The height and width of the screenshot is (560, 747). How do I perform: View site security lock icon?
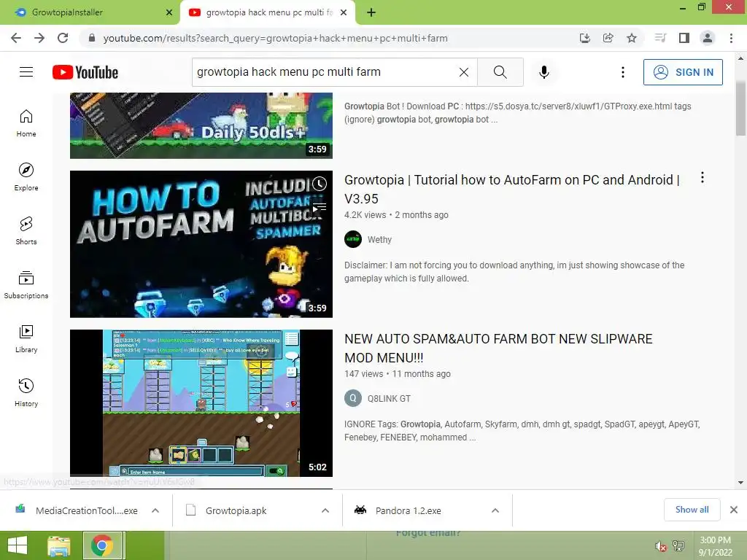point(92,38)
